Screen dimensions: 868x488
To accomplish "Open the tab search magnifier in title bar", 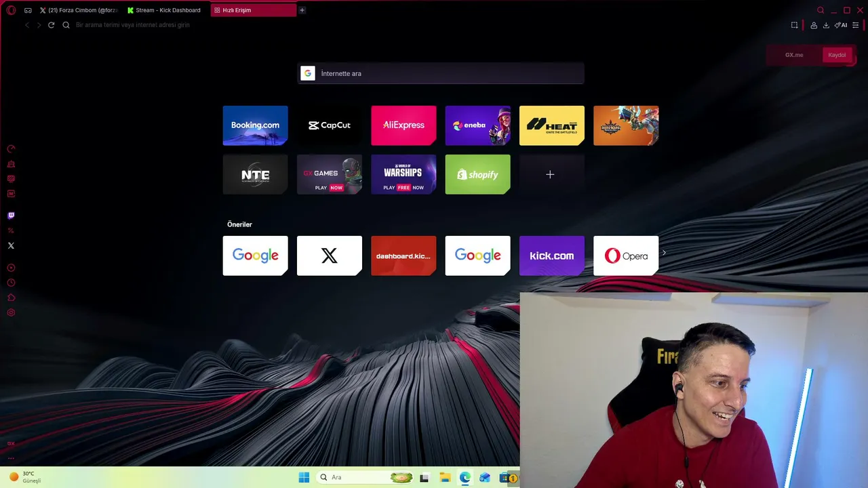I will pos(821,10).
